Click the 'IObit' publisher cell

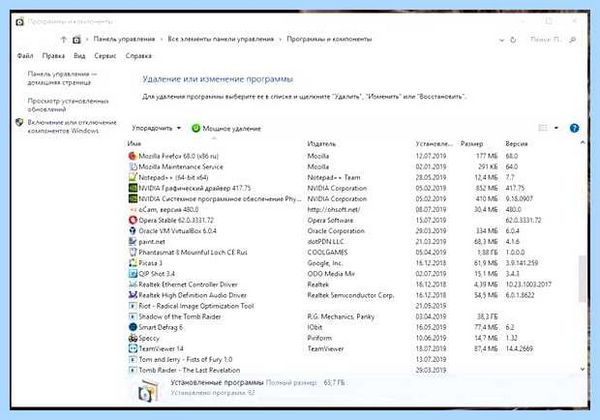315,327
